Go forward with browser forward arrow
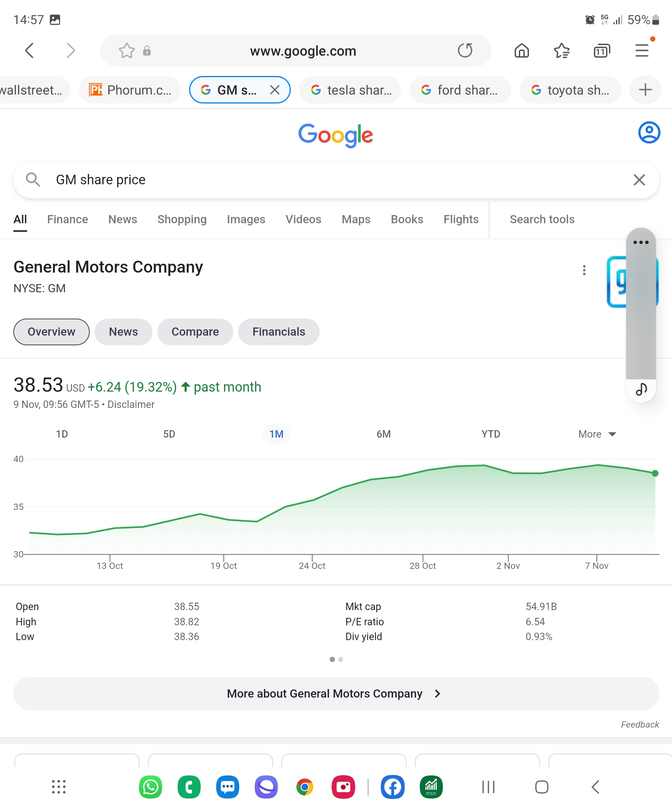672x807 pixels. coord(70,50)
